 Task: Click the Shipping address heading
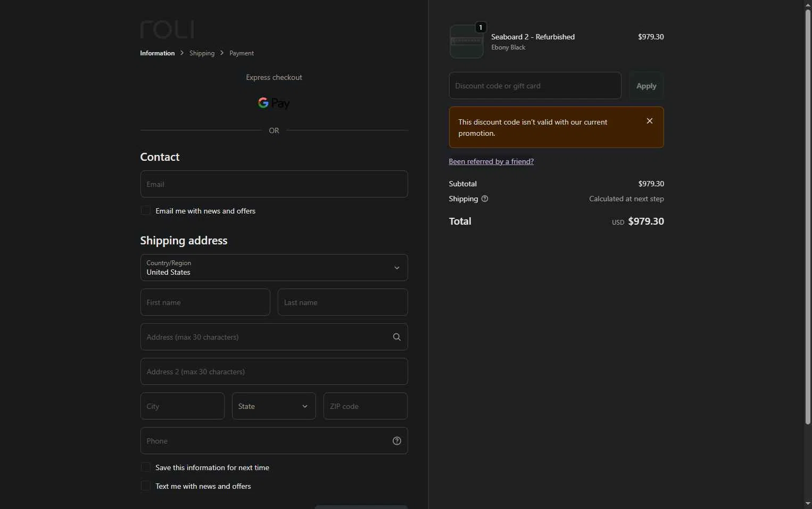[x=184, y=241]
